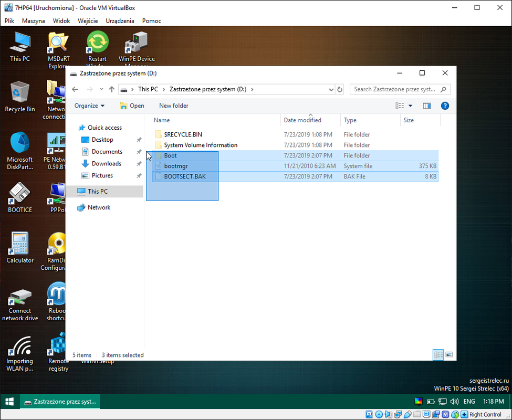This screenshot has height=420, width=512.
Task: Open the Plik menu in VirtualBox
Action: tap(9, 20)
